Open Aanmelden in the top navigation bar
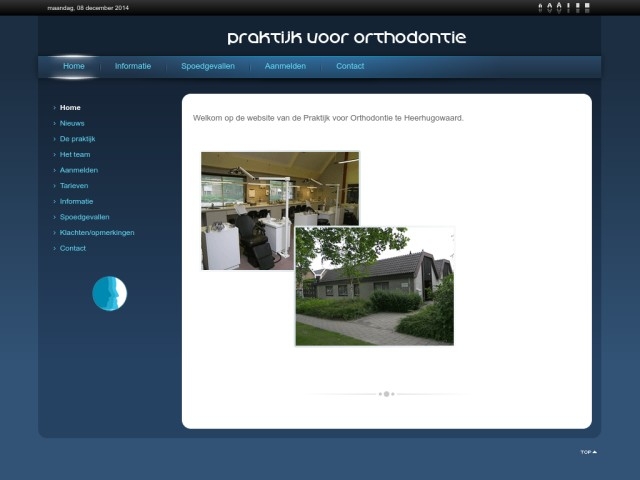Screen dimensions: 640x480 click(285, 66)
